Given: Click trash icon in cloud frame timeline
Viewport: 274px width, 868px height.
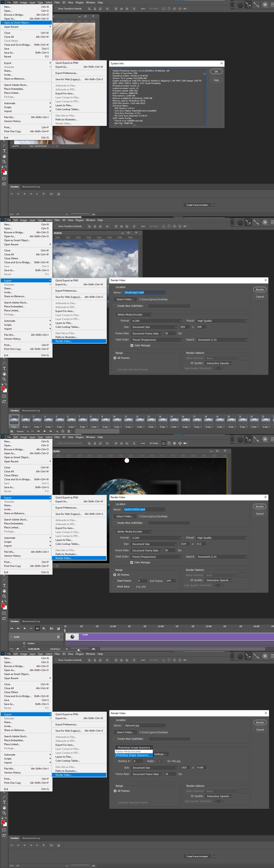Looking at the screenshot, I should [69, 431].
